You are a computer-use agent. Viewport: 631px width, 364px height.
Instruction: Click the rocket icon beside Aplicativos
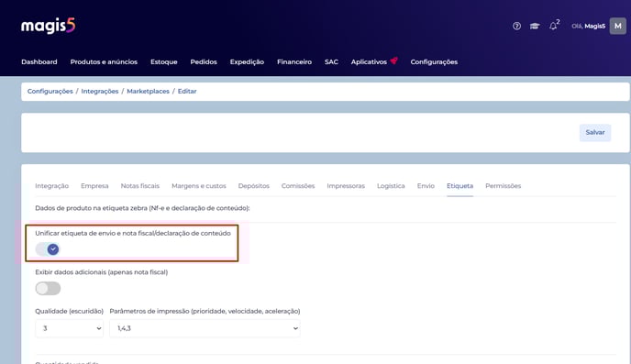point(394,61)
